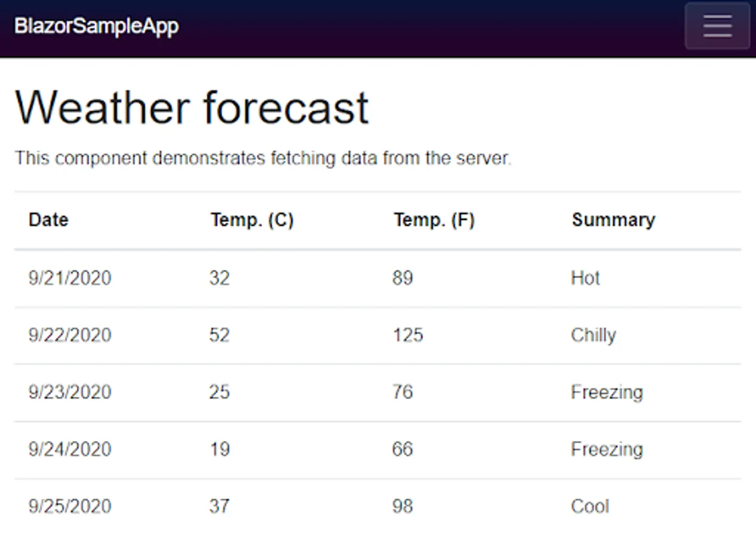The height and width of the screenshot is (537, 756).
Task: Click the Fahrenheit value 66
Action: click(x=402, y=449)
